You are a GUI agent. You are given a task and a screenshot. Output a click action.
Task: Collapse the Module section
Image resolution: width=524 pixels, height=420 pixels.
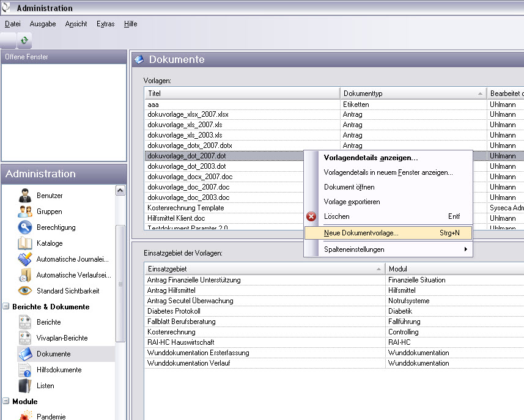(x=6, y=402)
